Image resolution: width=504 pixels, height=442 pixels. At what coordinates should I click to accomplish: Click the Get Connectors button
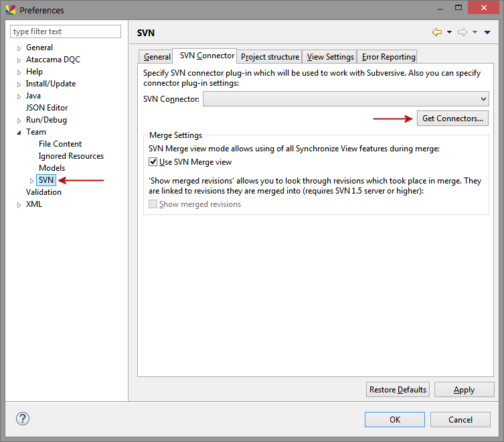pos(452,119)
